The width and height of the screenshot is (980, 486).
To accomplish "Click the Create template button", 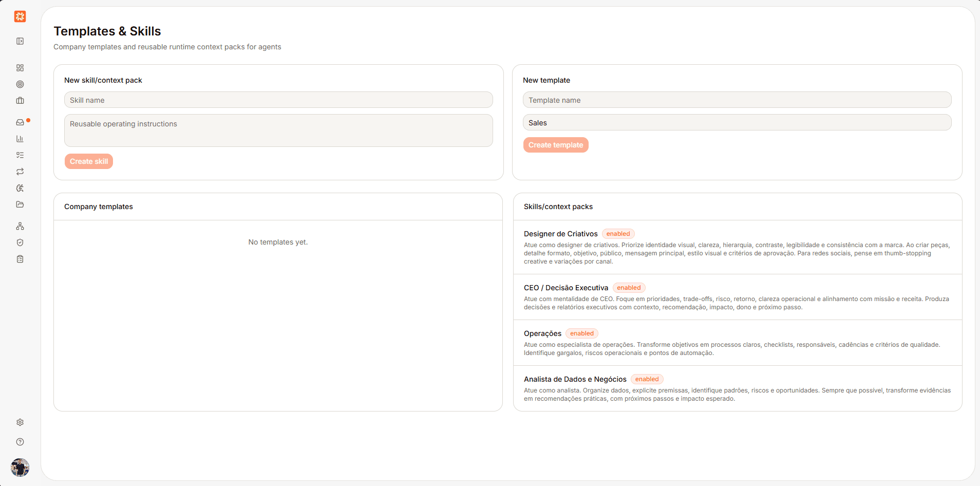I will tap(556, 145).
